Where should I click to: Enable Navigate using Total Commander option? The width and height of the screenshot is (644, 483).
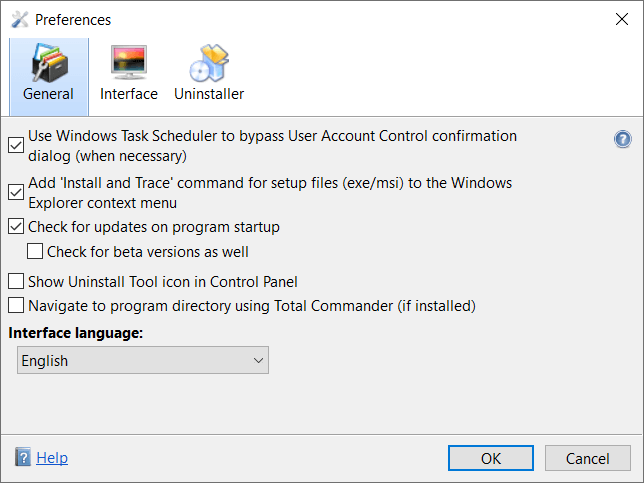coord(16,306)
